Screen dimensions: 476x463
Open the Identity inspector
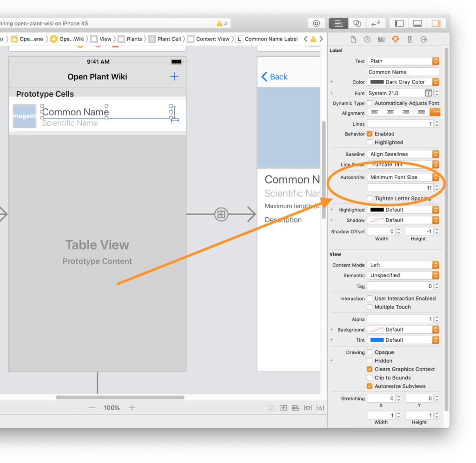coord(381,39)
